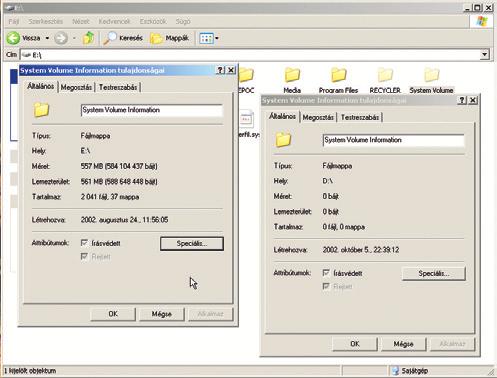
Task: Toggle Írásvédett checkbox in E:\ dialog
Action: [x=84, y=243]
